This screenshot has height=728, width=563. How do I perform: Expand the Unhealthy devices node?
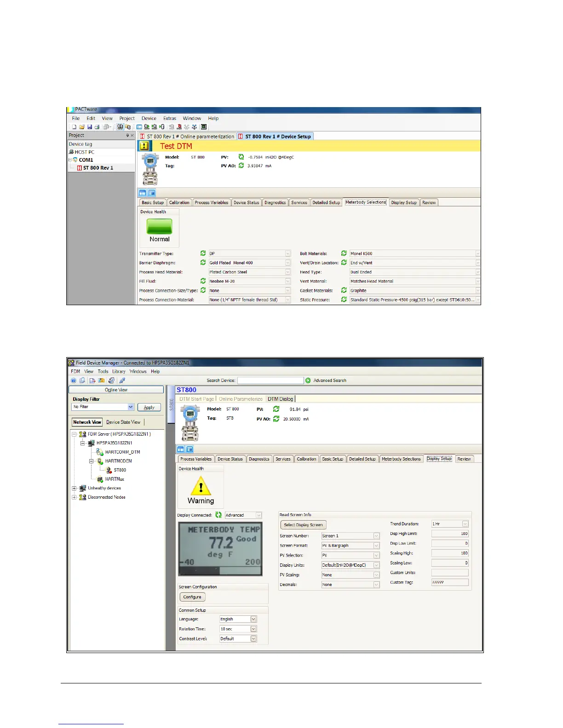pyautogui.click(x=74, y=488)
